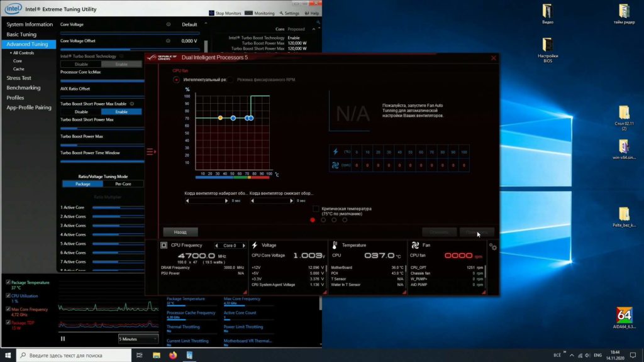The width and height of the screenshot is (644, 362).
Task: Select the Интеллектуальный режим radio button
Action: 176,80
